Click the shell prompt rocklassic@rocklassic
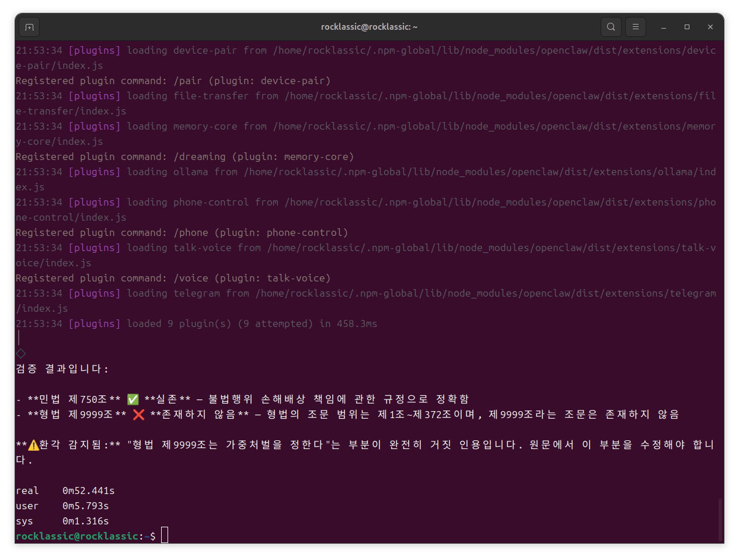Viewport: 739px width, 560px height. click(x=77, y=536)
